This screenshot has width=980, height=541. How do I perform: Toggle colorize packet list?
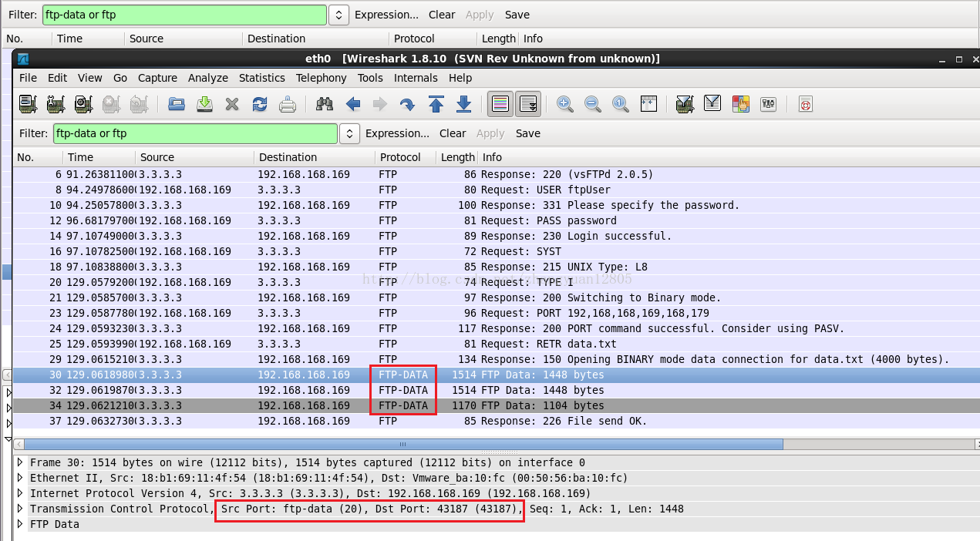click(500, 104)
